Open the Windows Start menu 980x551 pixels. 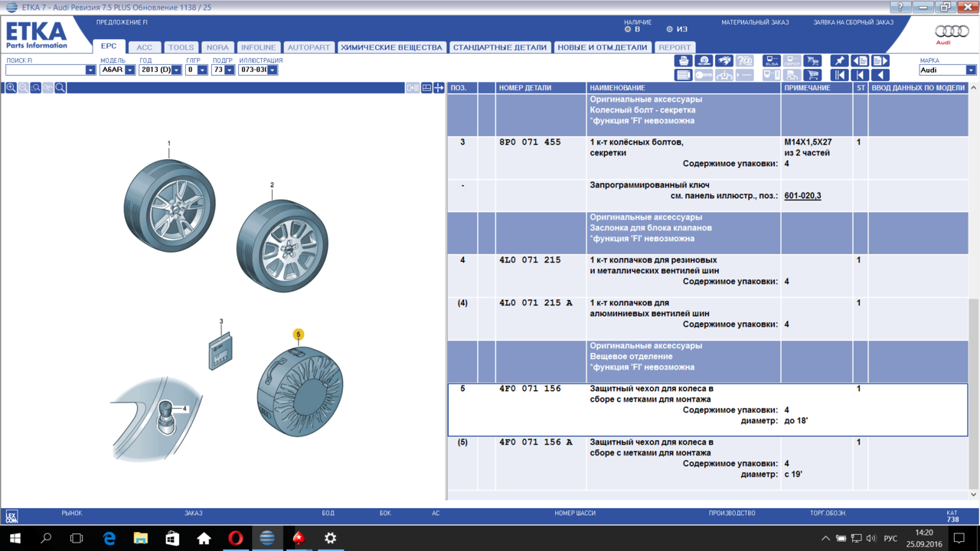click(15, 538)
